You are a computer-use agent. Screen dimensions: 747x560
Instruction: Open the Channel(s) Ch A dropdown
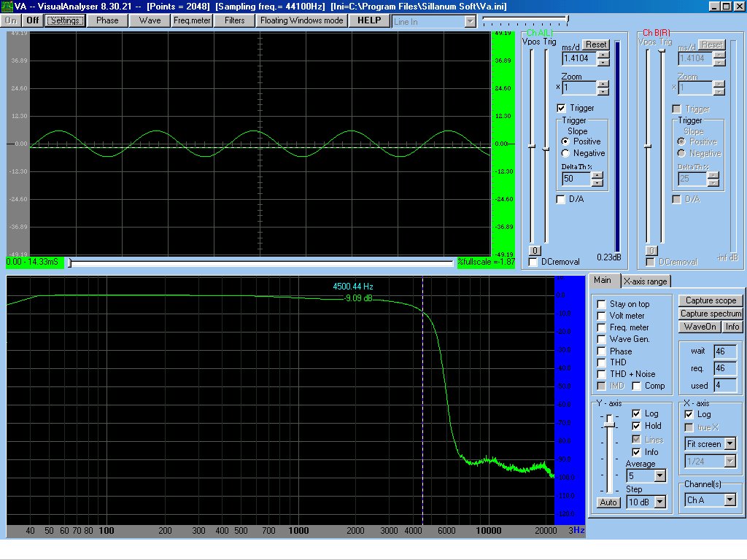coord(729,500)
